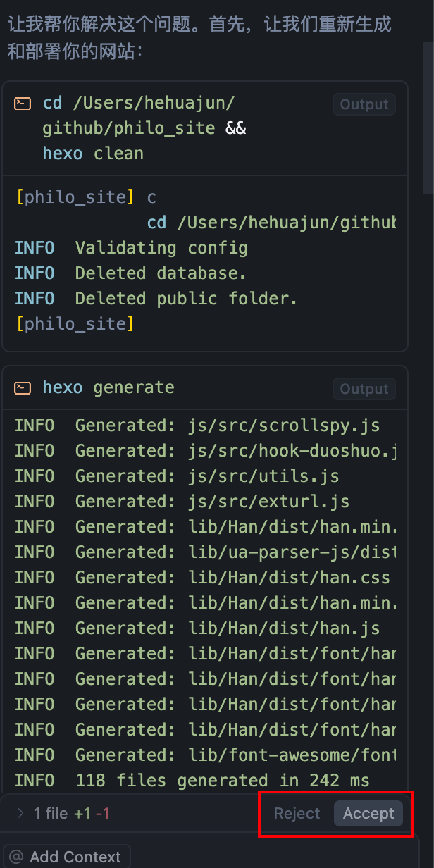Click the Chinese assistant message text
The image size is (434, 868).
[199, 38]
